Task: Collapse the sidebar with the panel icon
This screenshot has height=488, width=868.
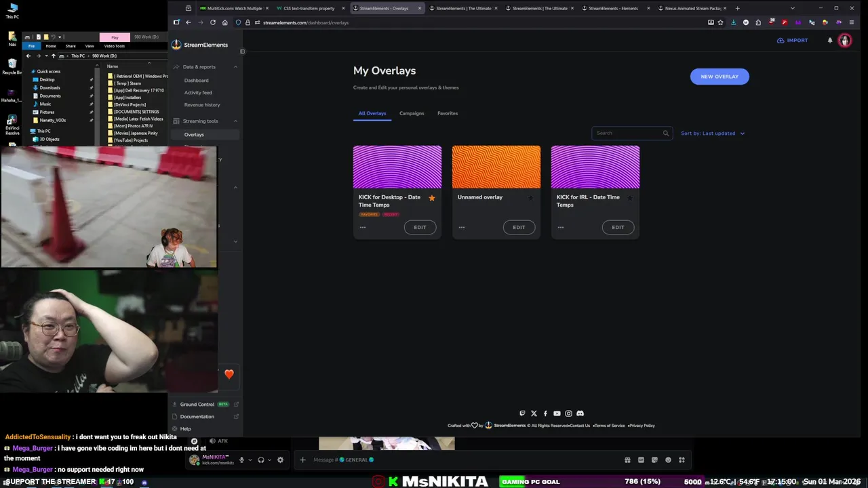Action: click(242, 52)
